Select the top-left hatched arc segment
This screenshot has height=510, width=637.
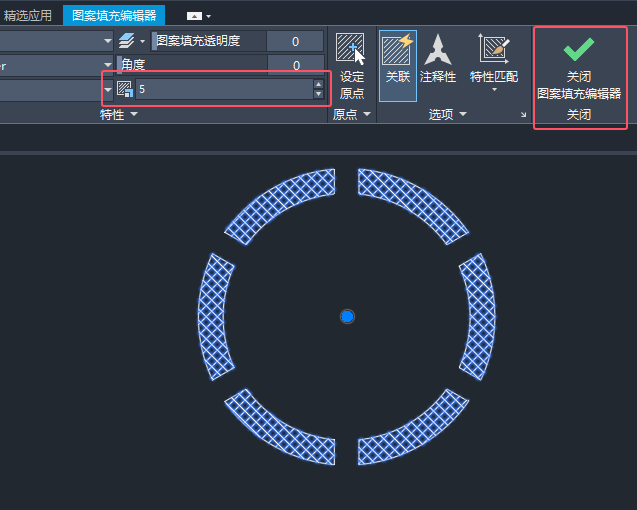[280, 205]
